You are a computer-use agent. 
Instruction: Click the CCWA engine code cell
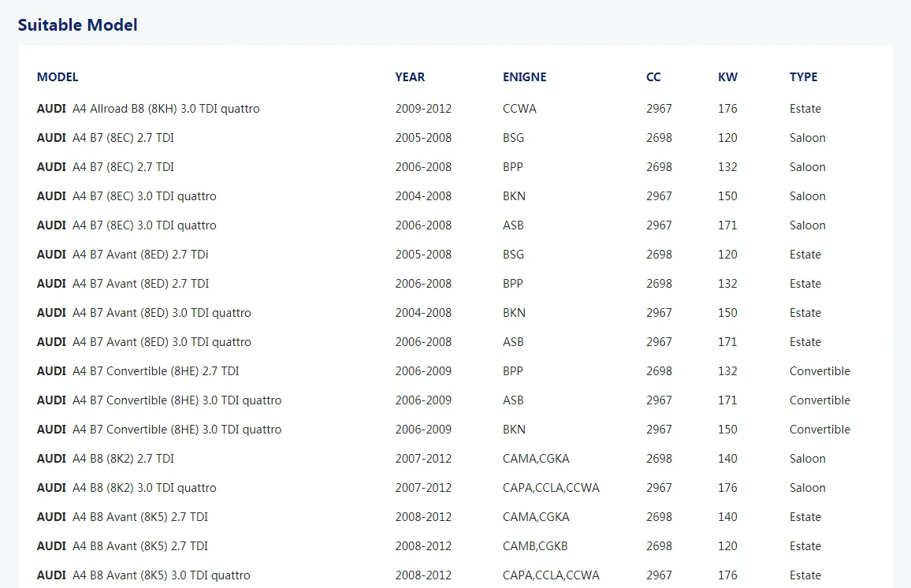[x=519, y=109]
